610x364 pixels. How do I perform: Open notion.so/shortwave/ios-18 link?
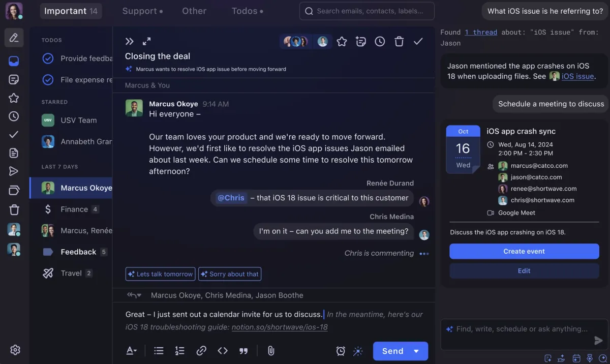pos(280,327)
